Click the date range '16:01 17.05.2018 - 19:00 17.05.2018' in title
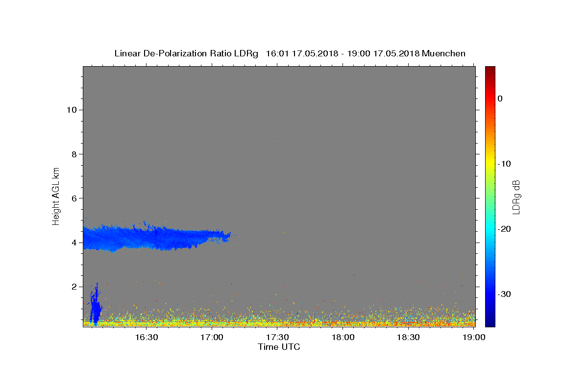 pyautogui.click(x=343, y=53)
